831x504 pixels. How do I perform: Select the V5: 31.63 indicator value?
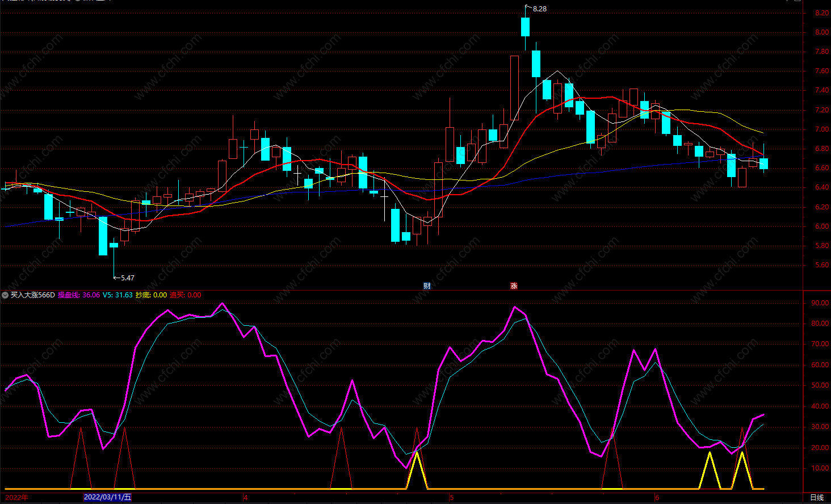coord(117,295)
